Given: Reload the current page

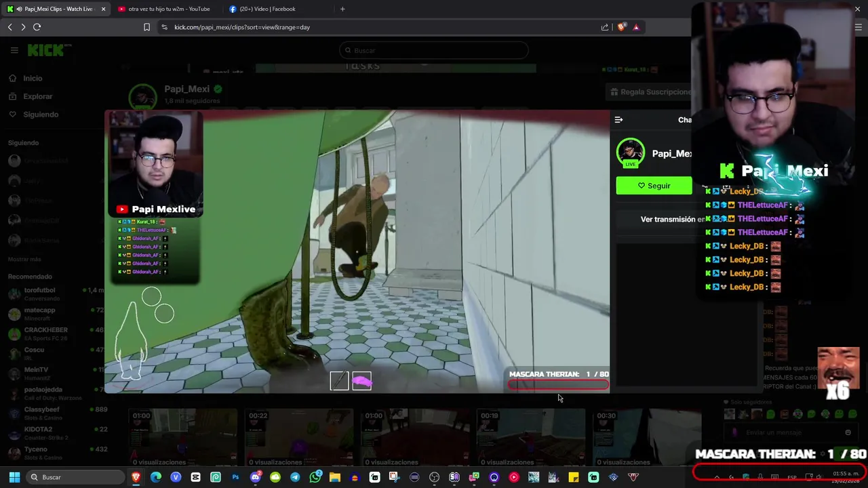Looking at the screenshot, I should coord(37,27).
